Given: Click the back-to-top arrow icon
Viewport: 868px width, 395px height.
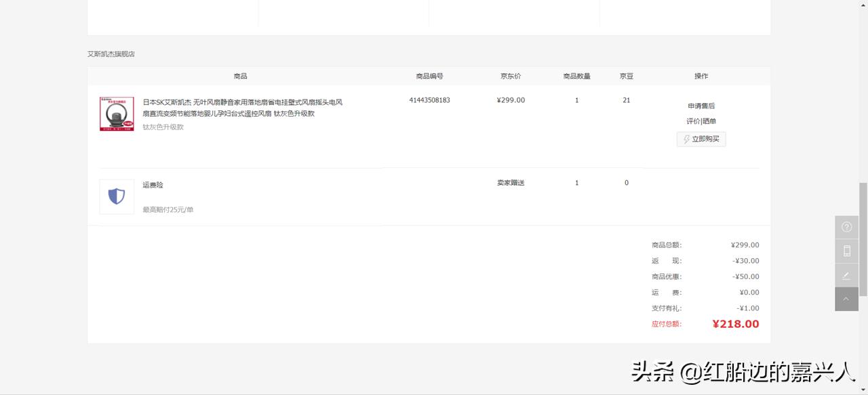Looking at the screenshot, I should [x=846, y=299].
